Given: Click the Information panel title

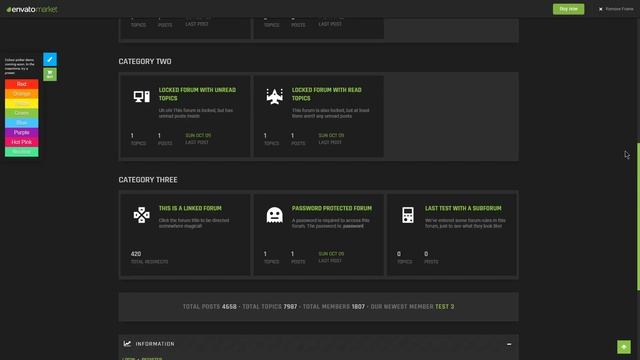Looking at the screenshot, I should (x=155, y=344).
